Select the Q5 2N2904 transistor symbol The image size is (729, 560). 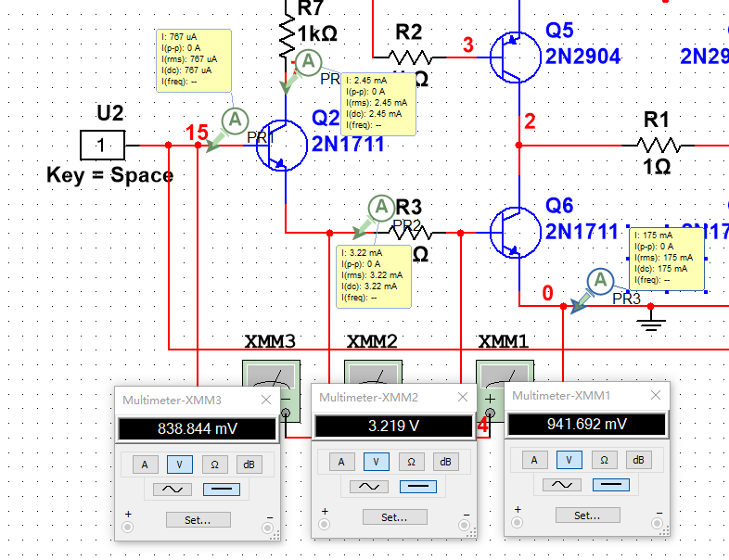[515, 57]
